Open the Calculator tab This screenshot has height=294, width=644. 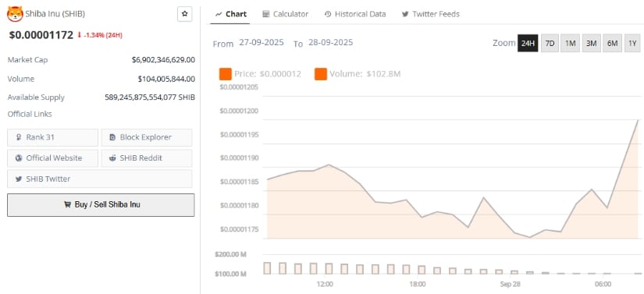(x=286, y=14)
